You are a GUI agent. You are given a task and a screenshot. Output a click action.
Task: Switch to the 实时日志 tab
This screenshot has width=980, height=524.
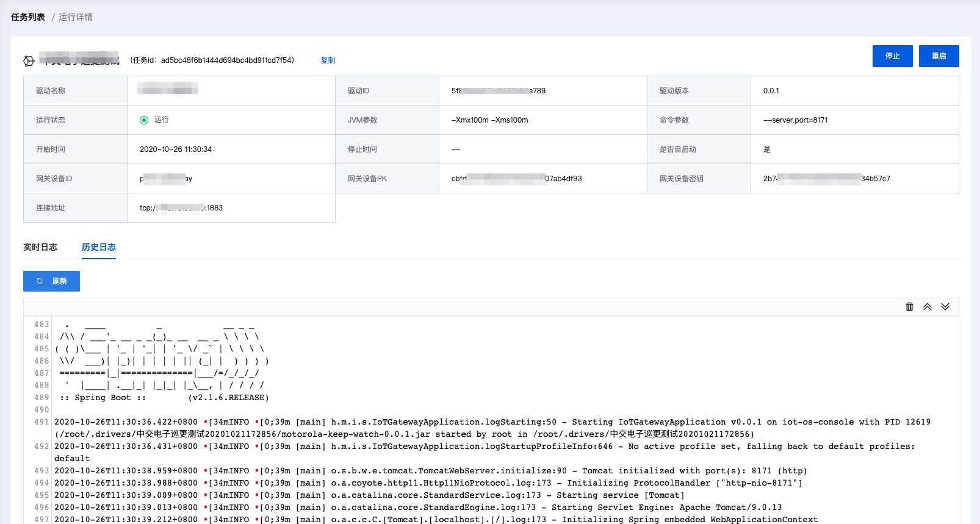coord(40,247)
